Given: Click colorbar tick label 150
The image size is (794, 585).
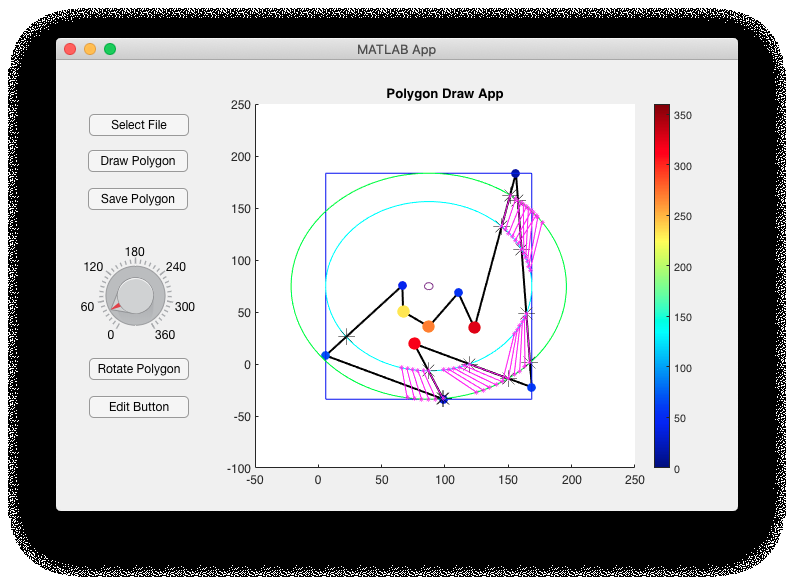Looking at the screenshot, I should (x=683, y=318).
